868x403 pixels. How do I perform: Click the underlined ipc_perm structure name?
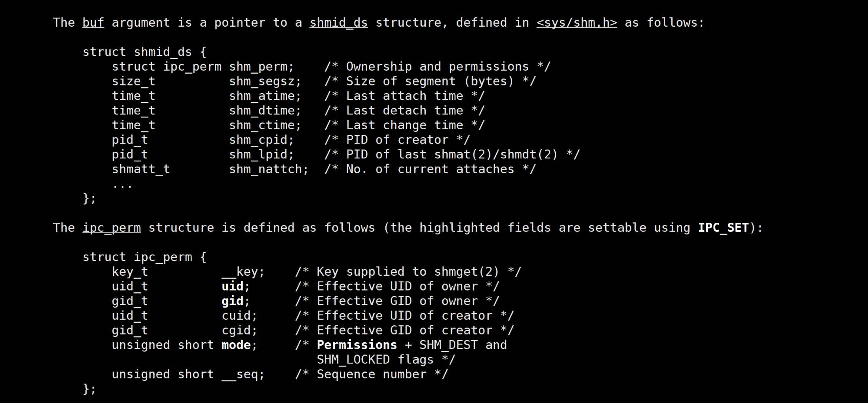point(111,228)
